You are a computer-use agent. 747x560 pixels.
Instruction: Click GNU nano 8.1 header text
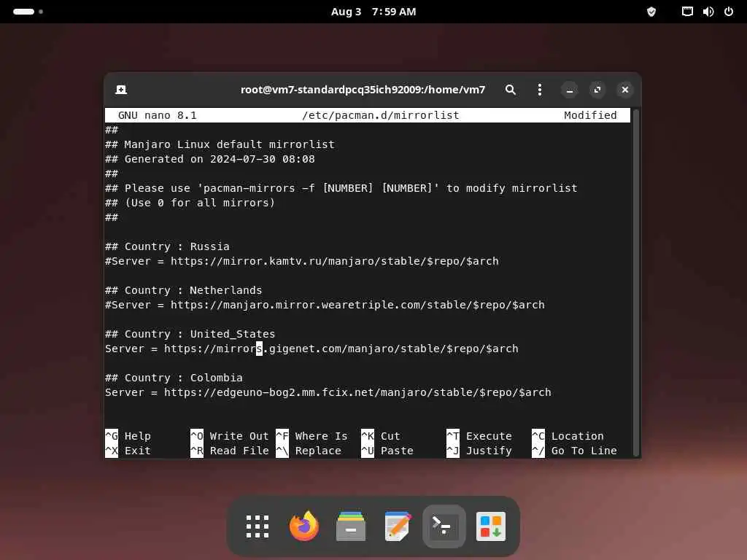(x=158, y=115)
